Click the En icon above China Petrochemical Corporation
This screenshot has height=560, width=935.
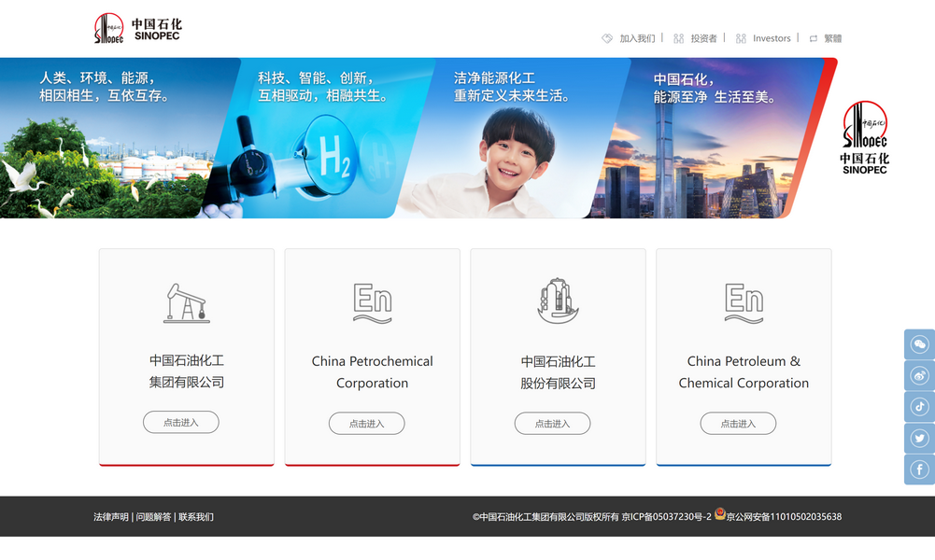(372, 303)
